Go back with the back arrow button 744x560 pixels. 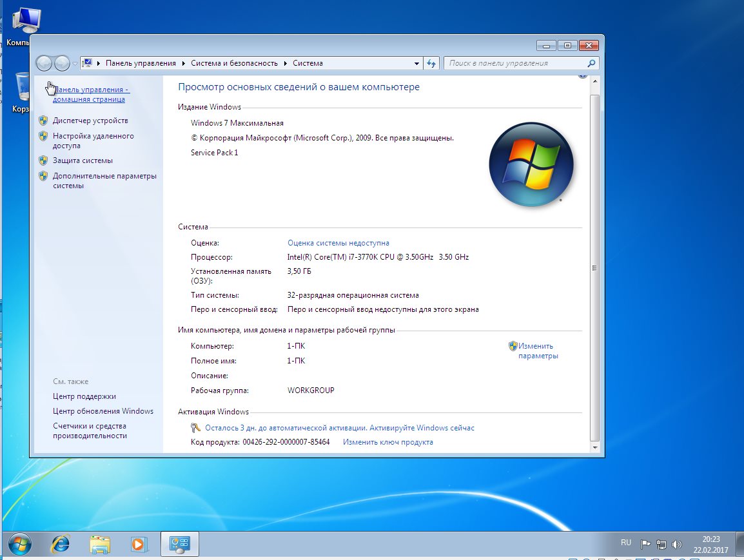pyautogui.click(x=44, y=63)
